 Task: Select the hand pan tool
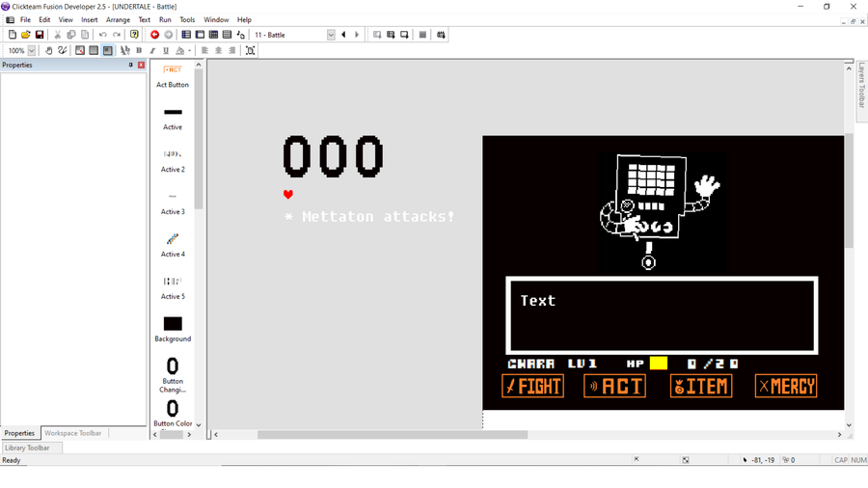coord(49,50)
